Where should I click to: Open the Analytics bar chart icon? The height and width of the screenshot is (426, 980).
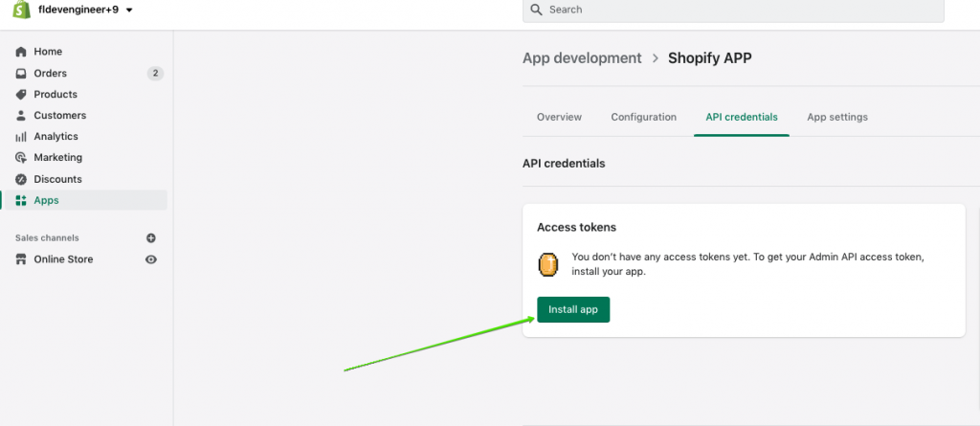(x=21, y=137)
